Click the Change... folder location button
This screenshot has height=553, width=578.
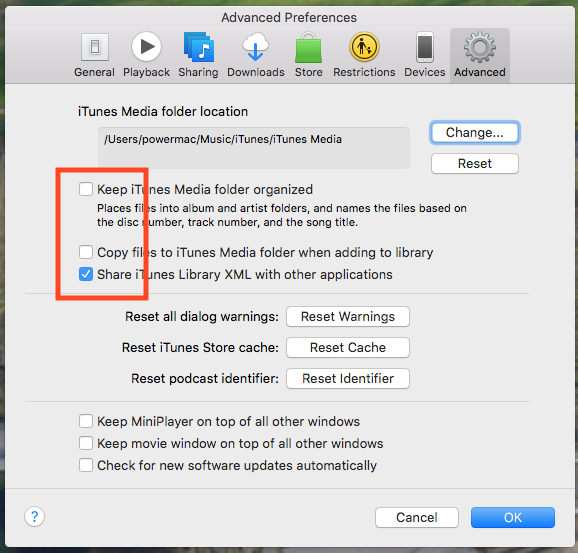tap(475, 132)
